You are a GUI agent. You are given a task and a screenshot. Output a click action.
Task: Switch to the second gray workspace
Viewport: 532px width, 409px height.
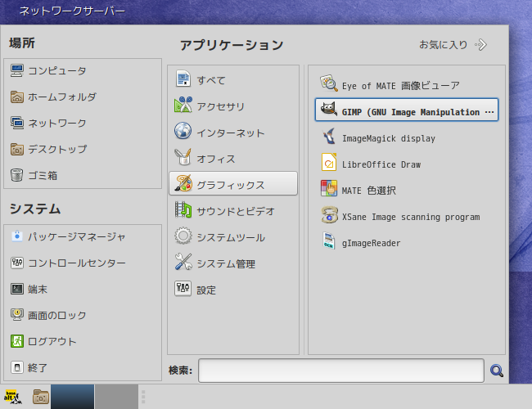[x=116, y=397]
